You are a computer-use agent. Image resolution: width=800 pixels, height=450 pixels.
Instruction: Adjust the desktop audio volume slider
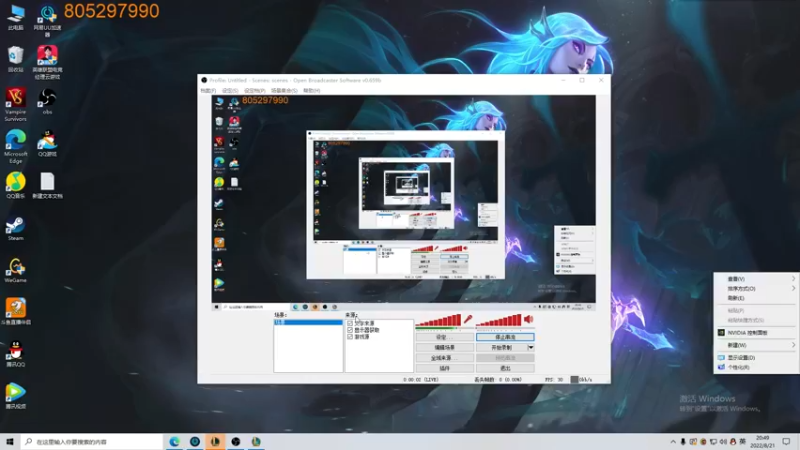499,320
